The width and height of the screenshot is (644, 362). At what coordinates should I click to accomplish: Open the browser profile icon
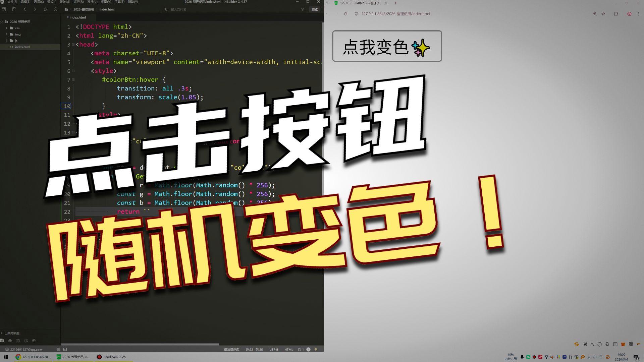[629, 14]
